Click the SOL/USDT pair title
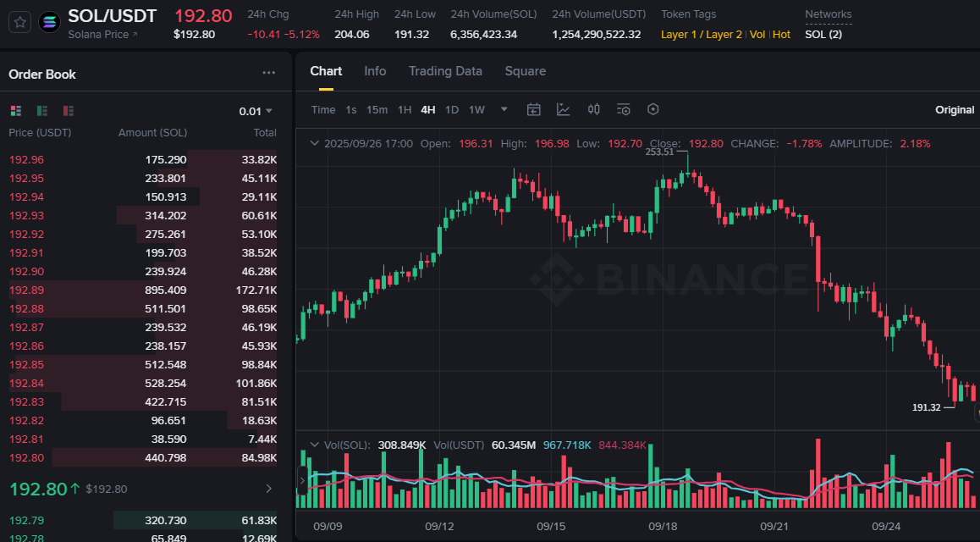 (x=113, y=15)
